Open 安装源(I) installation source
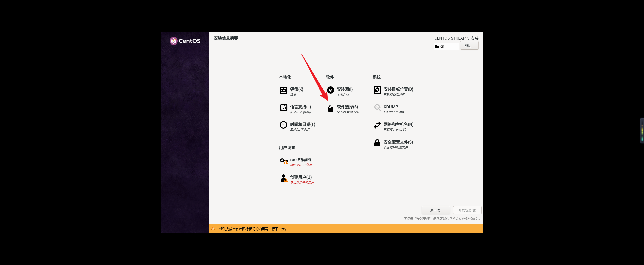The width and height of the screenshot is (644, 265). point(345,89)
